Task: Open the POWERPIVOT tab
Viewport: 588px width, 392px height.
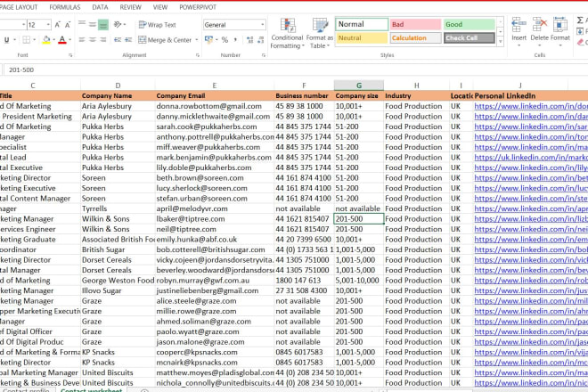Action: pos(198,7)
